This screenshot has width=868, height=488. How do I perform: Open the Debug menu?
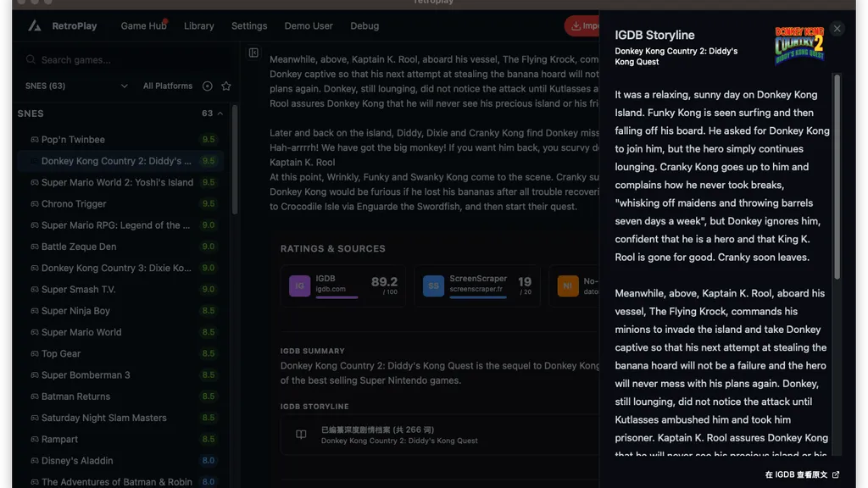coord(364,25)
